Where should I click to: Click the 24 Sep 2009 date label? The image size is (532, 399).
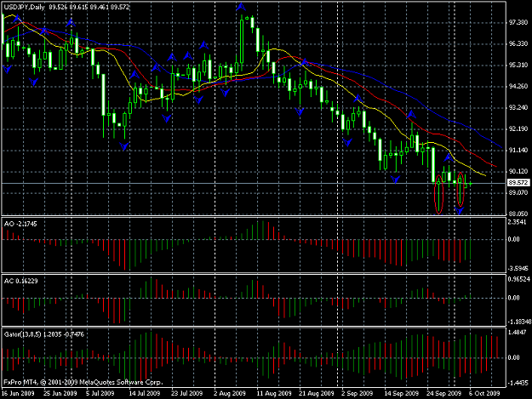point(443,393)
